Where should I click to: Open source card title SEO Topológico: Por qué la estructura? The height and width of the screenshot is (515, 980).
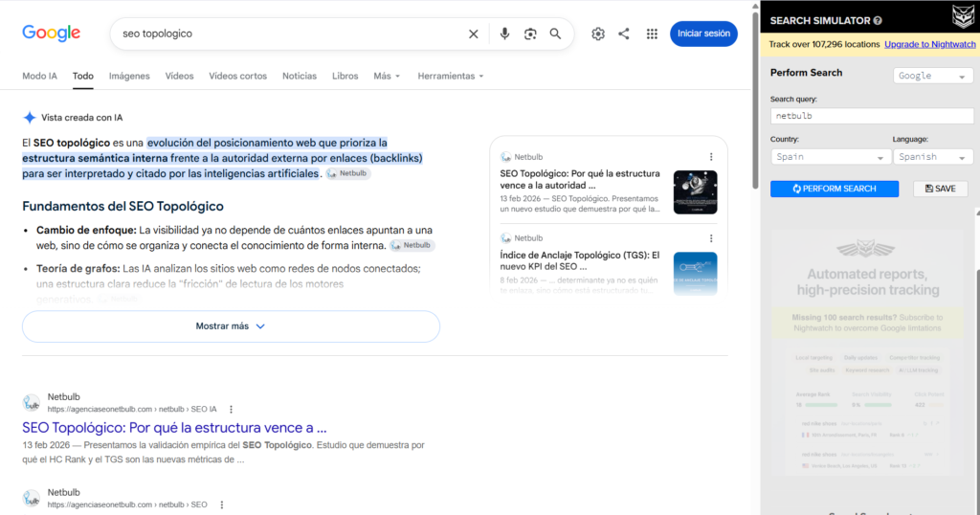point(579,179)
